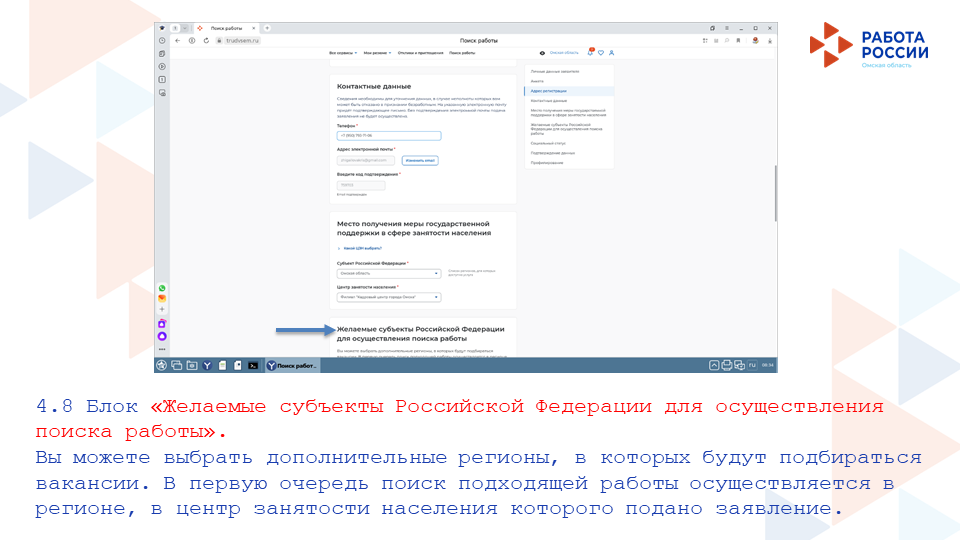Image resolution: width=960 pixels, height=540 pixels.
Task: Open the terminal icon in the taskbar
Action: (x=254, y=366)
